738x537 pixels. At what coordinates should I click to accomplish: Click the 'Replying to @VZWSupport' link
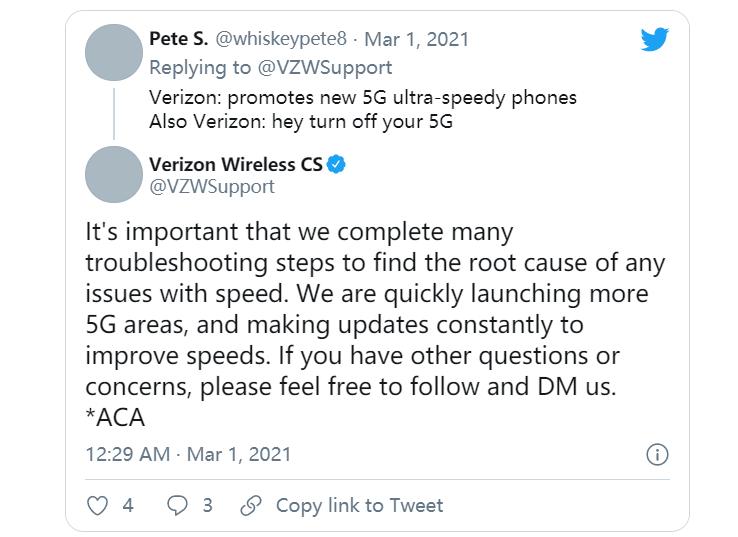(x=270, y=67)
